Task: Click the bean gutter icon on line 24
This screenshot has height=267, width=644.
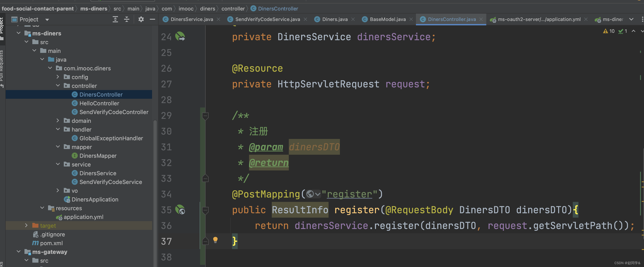Action: point(180,36)
